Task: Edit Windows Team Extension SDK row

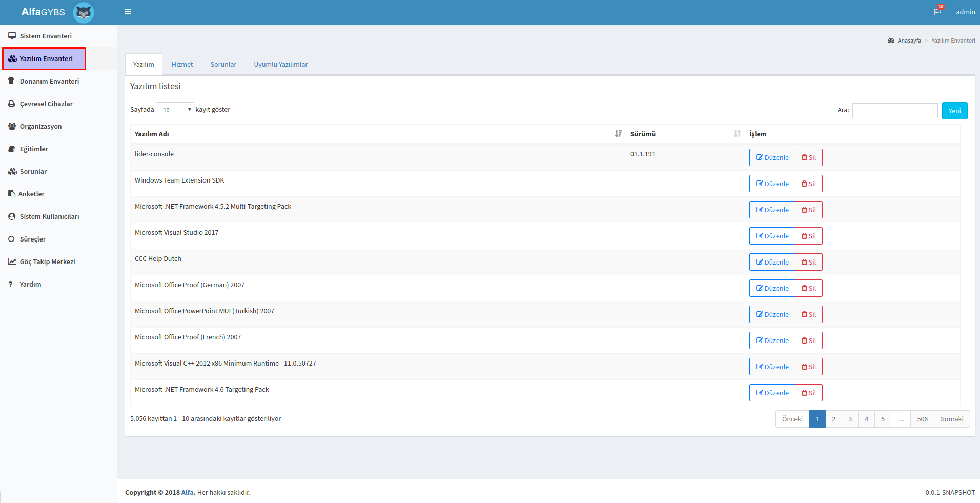Action: [772, 184]
